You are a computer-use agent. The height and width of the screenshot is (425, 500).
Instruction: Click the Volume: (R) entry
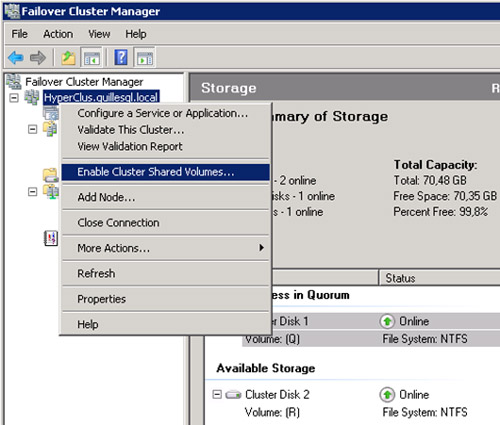272,412
